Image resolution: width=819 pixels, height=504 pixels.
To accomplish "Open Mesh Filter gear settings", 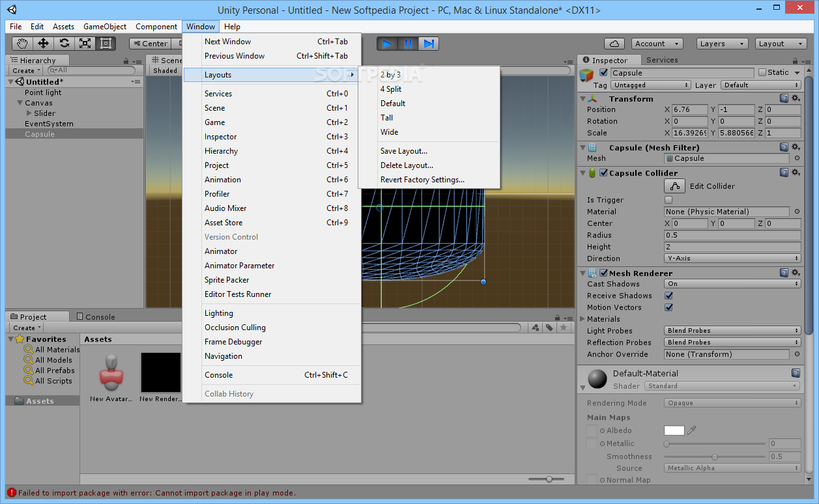I will [x=796, y=147].
